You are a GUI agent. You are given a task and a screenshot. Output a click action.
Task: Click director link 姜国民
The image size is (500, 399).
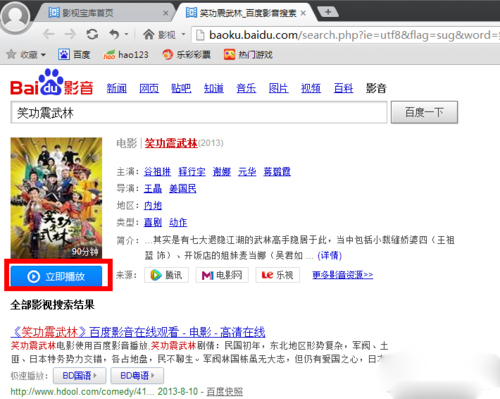[x=183, y=189]
